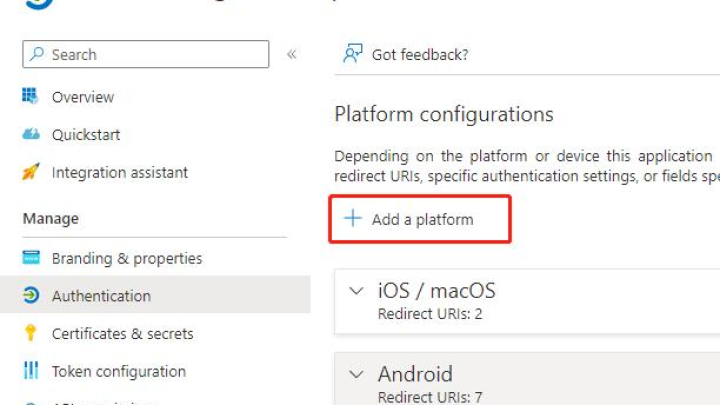Open Token configuration menu item
The height and width of the screenshot is (405, 720).
119,371
